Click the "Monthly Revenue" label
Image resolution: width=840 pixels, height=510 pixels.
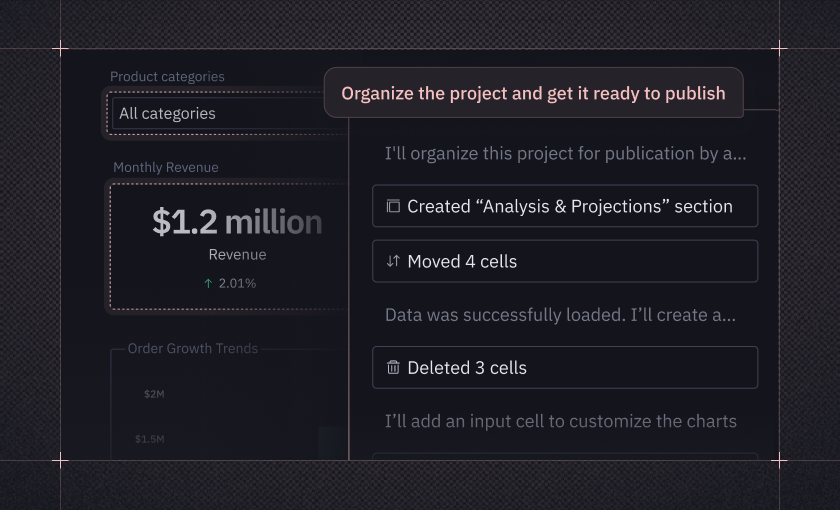(166, 168)
